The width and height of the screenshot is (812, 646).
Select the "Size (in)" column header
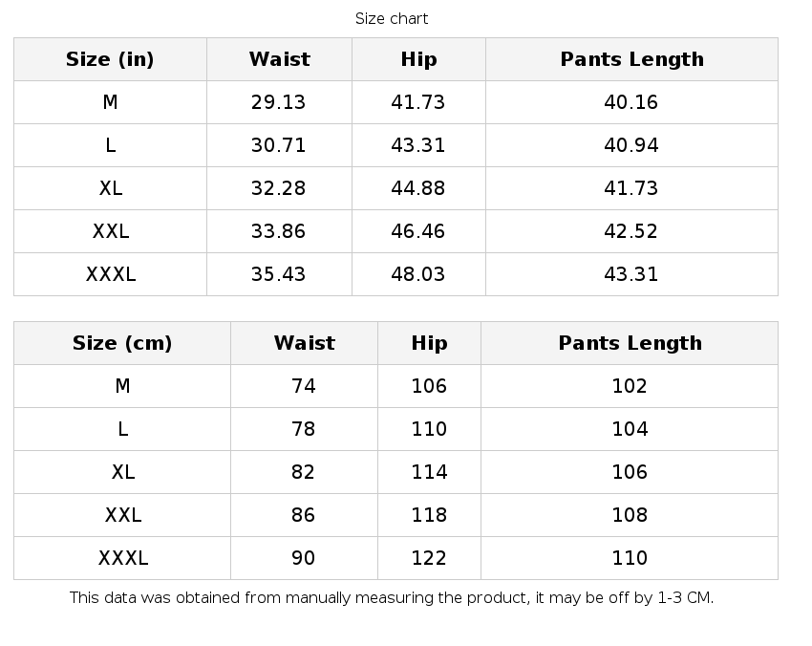110,59
